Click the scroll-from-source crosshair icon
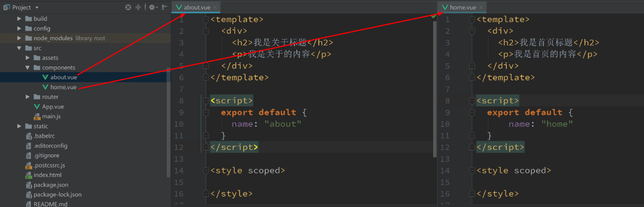Screen dimensions: 644x207 (128, 7)
